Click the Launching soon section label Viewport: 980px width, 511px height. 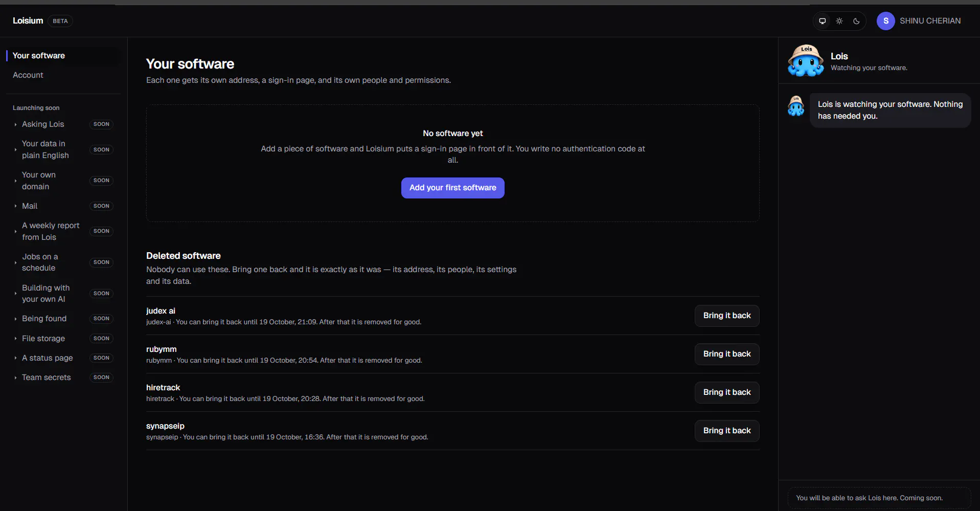coord(36,108)
